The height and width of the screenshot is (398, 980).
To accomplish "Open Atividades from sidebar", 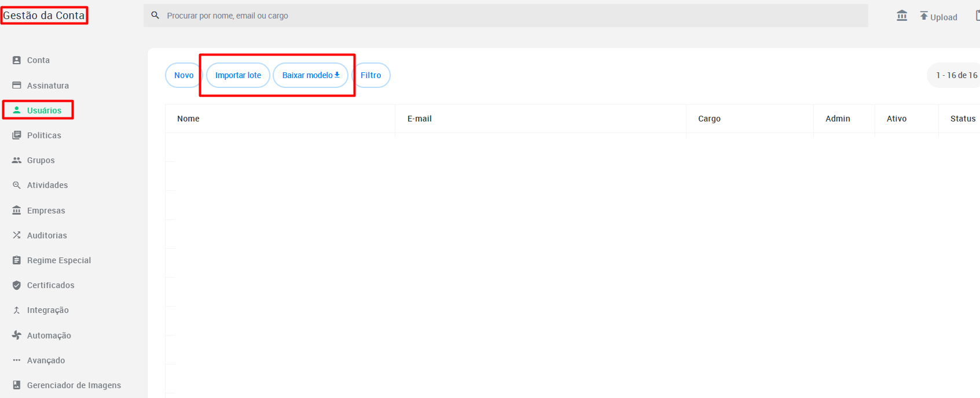I will [x=47, y=185].
